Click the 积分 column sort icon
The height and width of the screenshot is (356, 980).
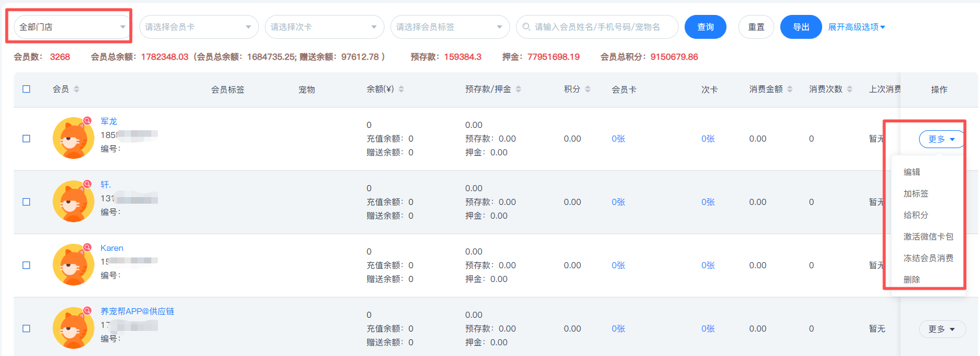coord(588,89)
